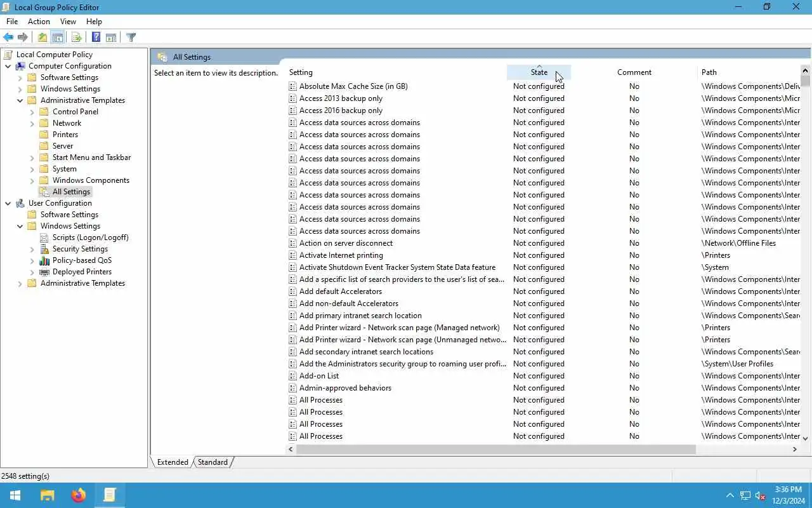Screen dimensions: 812x508
Task: Toggle the Show/Hide Console Tree icon
Action: (x=58, y=37)
